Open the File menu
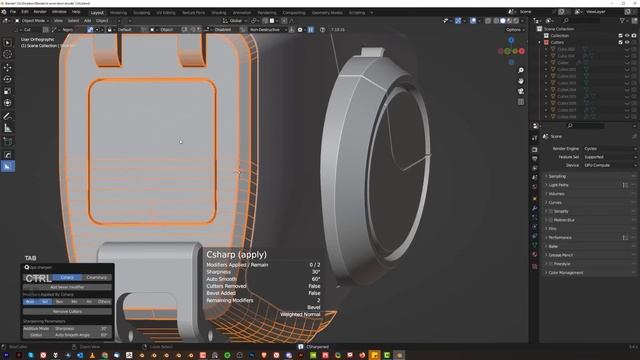640x360 pixels. tap(13, 12)
